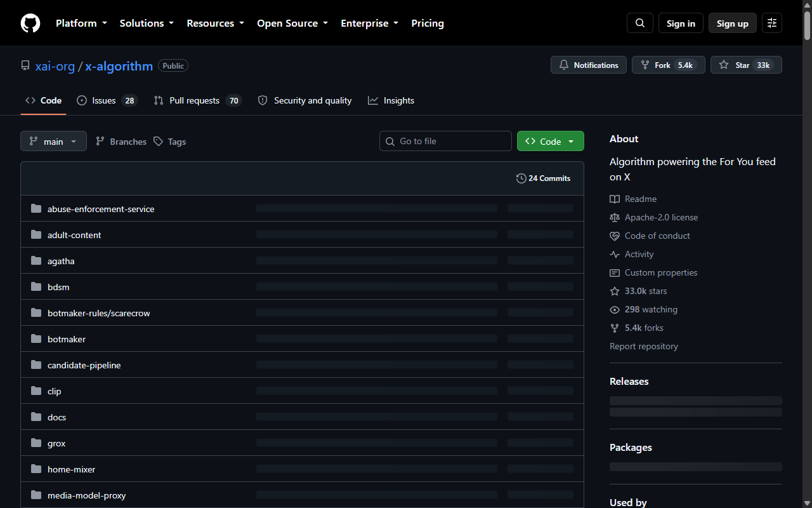Image resolution: width=812 pixels, height=508 pixels.
Task: Click folder icon for abuse-enforcement-service
Action: 36,209
